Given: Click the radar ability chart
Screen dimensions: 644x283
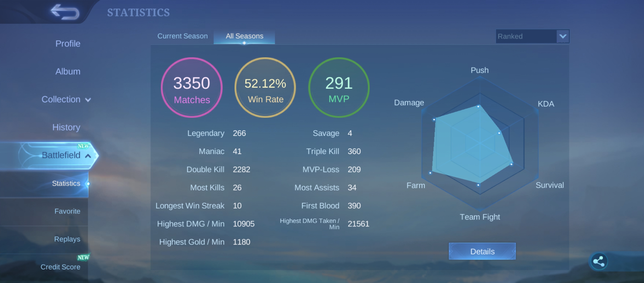Looking at the screenshot, I should tap(480, 143).
